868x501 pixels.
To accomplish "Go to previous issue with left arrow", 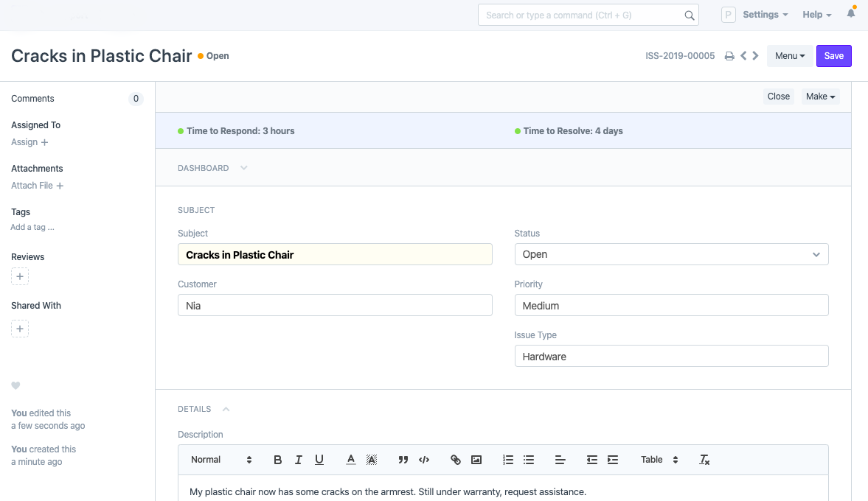I will [x=743, y=56].
